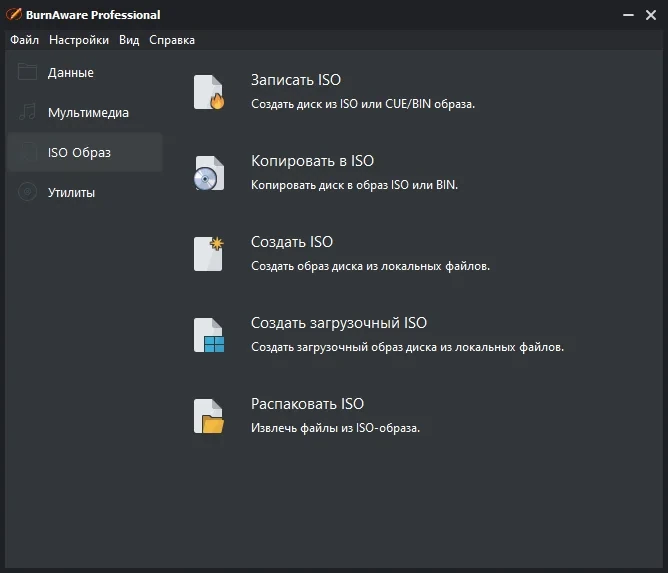The width and height of the screenshot is (668, 573).
Task: Click the music note icon beside Мультимедиа
Action: click(27, 112)
